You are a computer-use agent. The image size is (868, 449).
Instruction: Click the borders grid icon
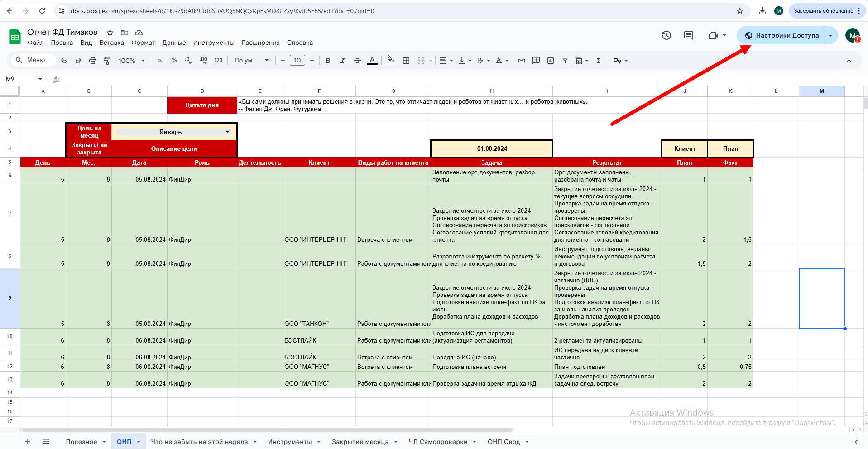[x=406, y=61]
